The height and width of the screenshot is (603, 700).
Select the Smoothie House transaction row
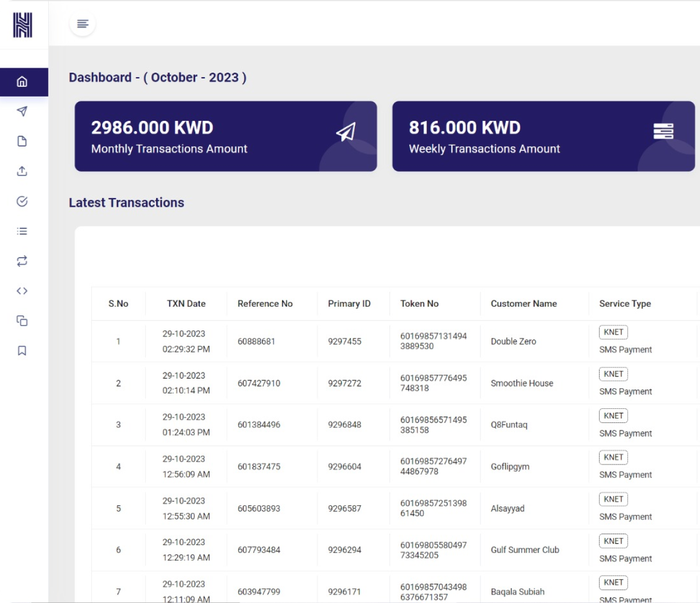[522, 383]
